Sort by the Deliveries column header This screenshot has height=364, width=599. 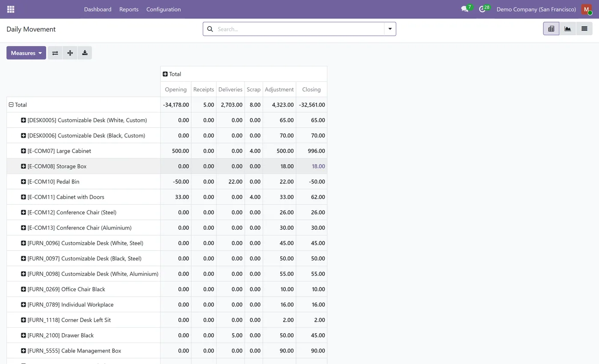231,89
